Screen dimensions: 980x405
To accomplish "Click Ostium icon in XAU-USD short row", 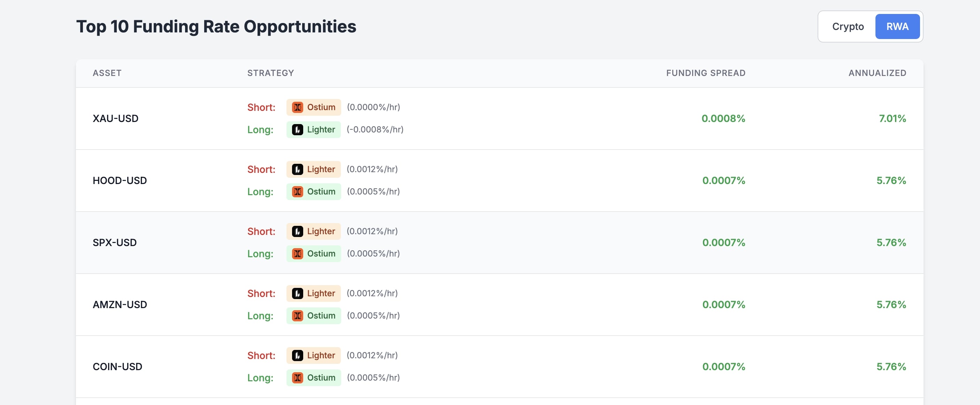I will tap(298, 107).
